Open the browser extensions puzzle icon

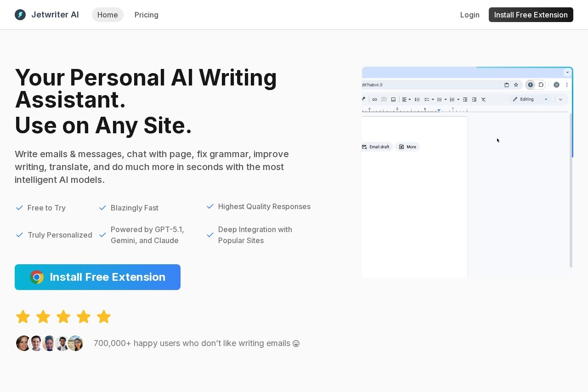(541, 85)
